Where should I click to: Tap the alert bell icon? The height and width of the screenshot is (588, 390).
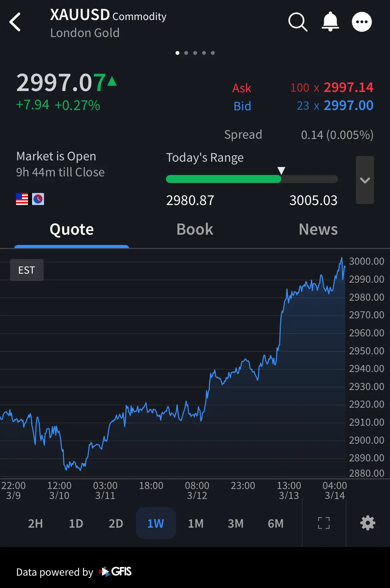tap(330, 22)
